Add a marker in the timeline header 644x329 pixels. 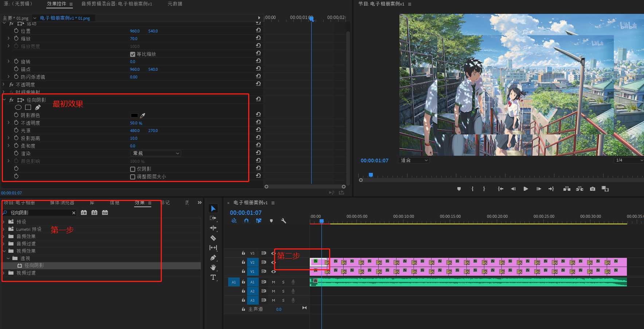click(x=271, y=221)
